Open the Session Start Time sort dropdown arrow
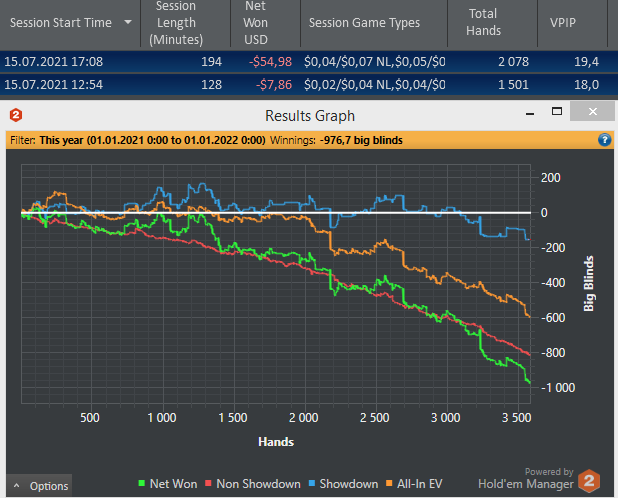The width and height of the screenshot is (618, 498). 128,22
